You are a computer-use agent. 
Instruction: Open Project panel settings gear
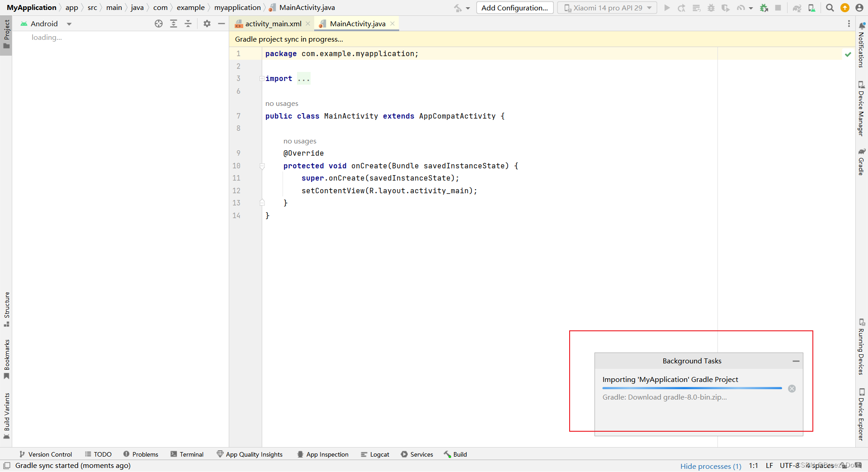207,24
